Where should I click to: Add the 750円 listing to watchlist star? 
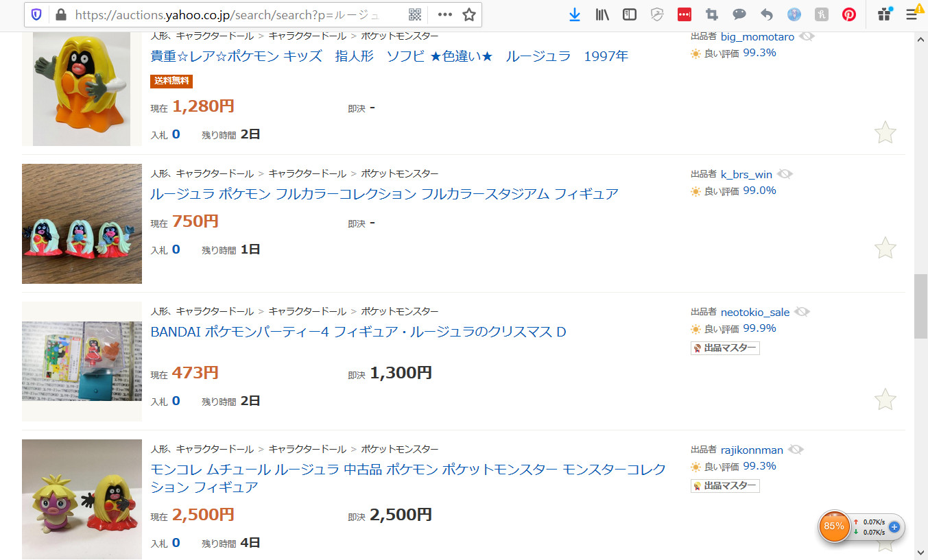pyautogui.click(x=885, y=247)
